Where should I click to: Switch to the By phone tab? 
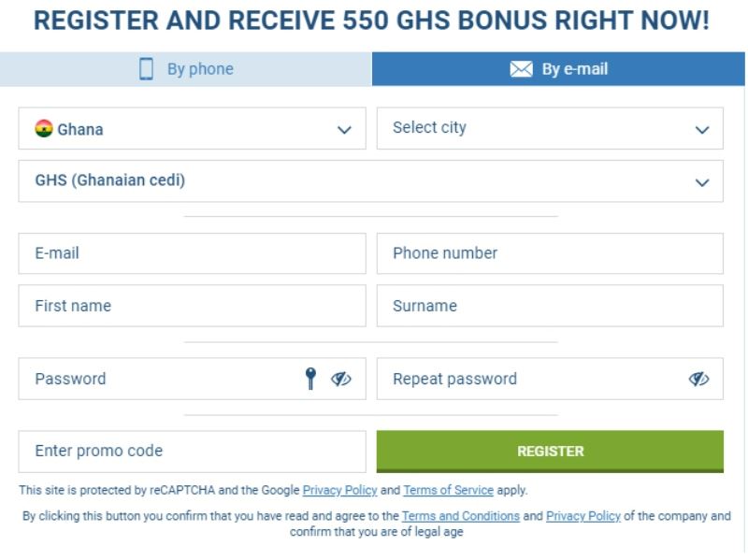(x=186, y=69)
